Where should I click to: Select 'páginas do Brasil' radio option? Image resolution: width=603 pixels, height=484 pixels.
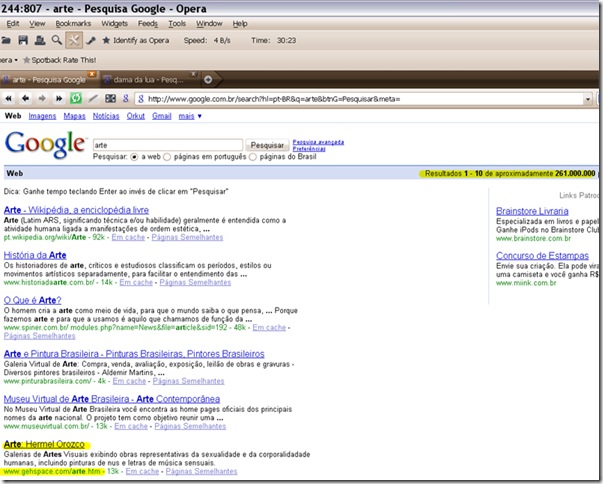[x=253, y=157]
